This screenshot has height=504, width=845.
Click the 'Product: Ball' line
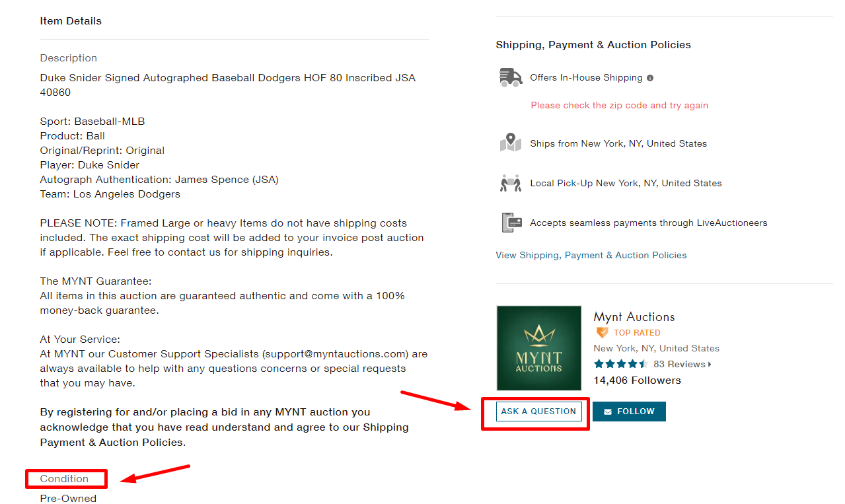pyautogui.click(x=73, y=136)
